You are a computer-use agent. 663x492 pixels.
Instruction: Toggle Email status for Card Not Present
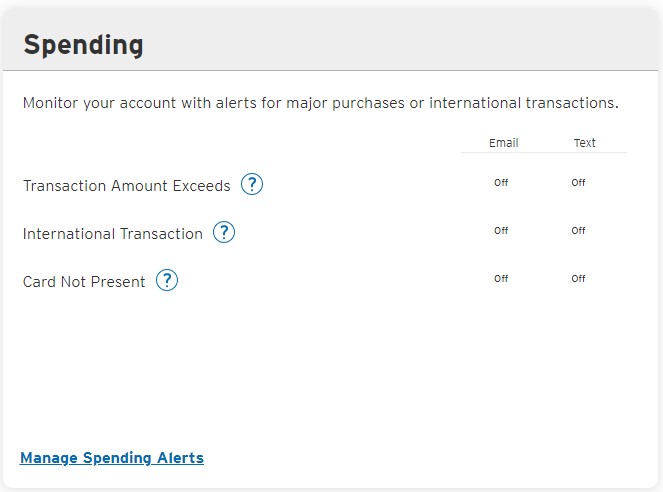[x=501, y=279]
